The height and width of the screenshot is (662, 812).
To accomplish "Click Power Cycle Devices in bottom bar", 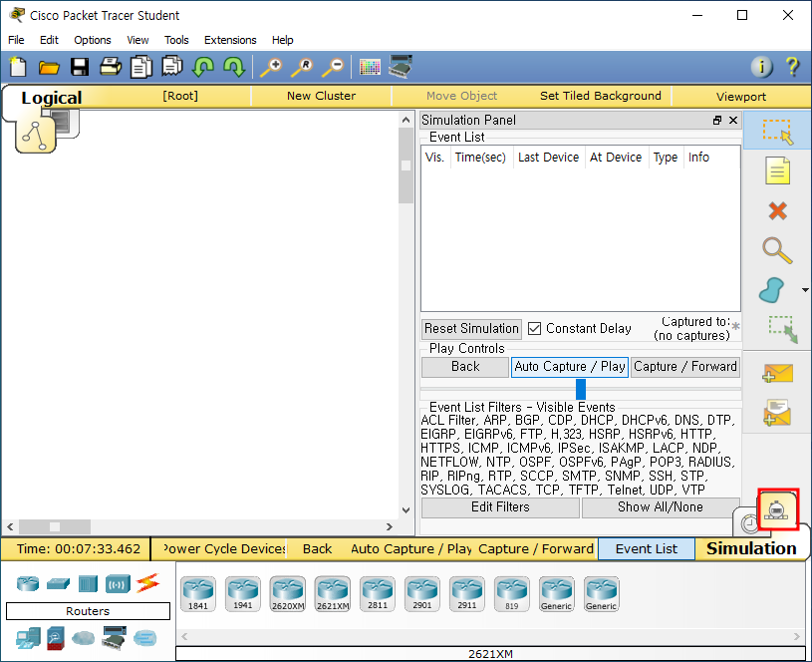I will [224, 549].
